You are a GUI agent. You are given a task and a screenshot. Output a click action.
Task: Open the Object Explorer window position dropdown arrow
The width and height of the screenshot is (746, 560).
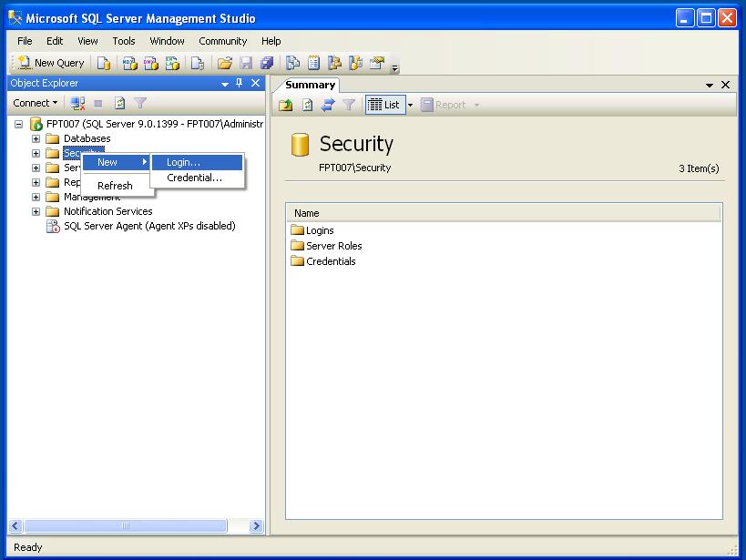point(225,84)
